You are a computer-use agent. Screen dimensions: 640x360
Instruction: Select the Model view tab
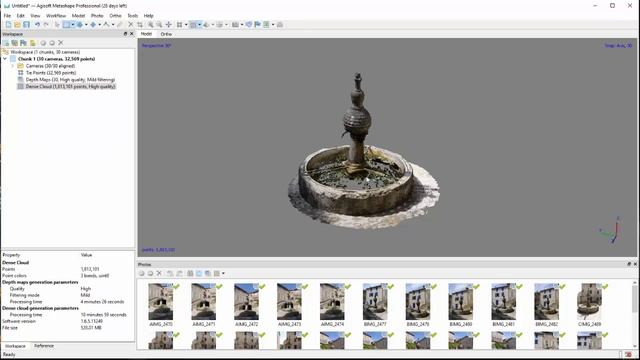(146, 34)
